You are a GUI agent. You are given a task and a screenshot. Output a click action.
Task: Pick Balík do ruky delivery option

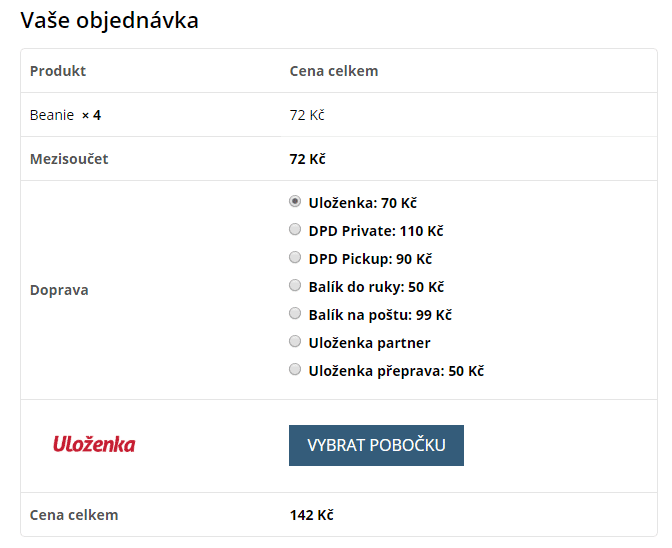pyautogui.click(x=295, y=285)
